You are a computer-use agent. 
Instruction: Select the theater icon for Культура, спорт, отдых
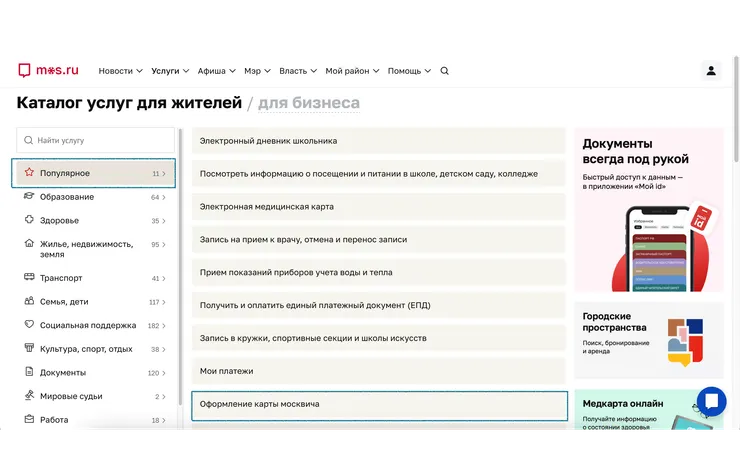[29, 348]
